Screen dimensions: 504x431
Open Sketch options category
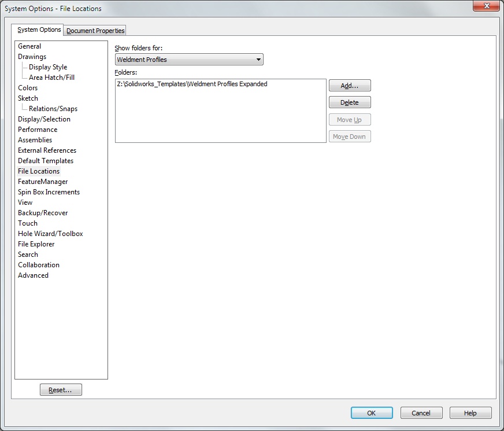[28, 98]
